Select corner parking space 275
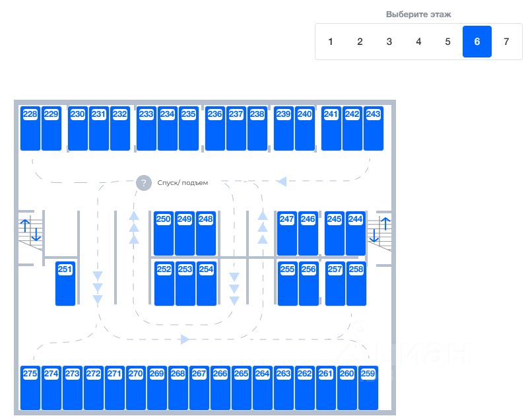This screenshot has width=528, height=420. (x=30, y=388)
